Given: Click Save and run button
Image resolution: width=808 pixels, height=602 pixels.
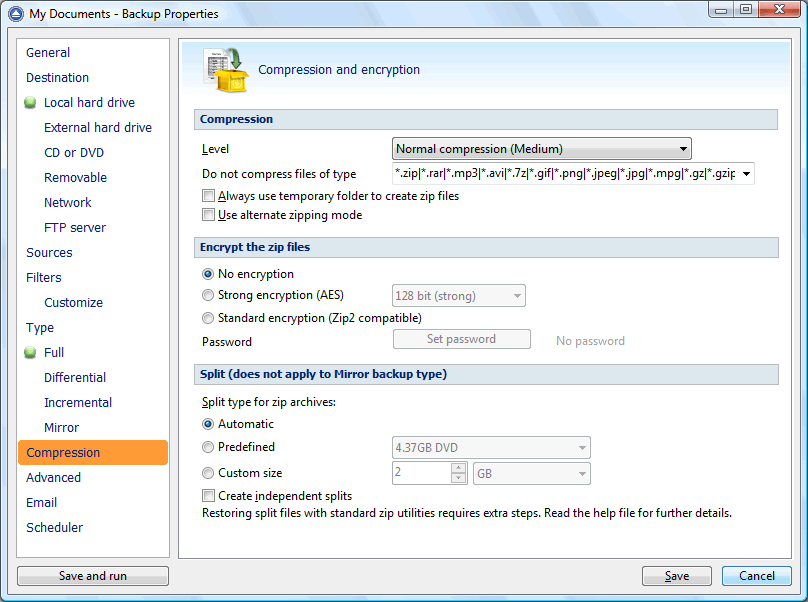Looking at the screenshot, I should tap(93, 576).
